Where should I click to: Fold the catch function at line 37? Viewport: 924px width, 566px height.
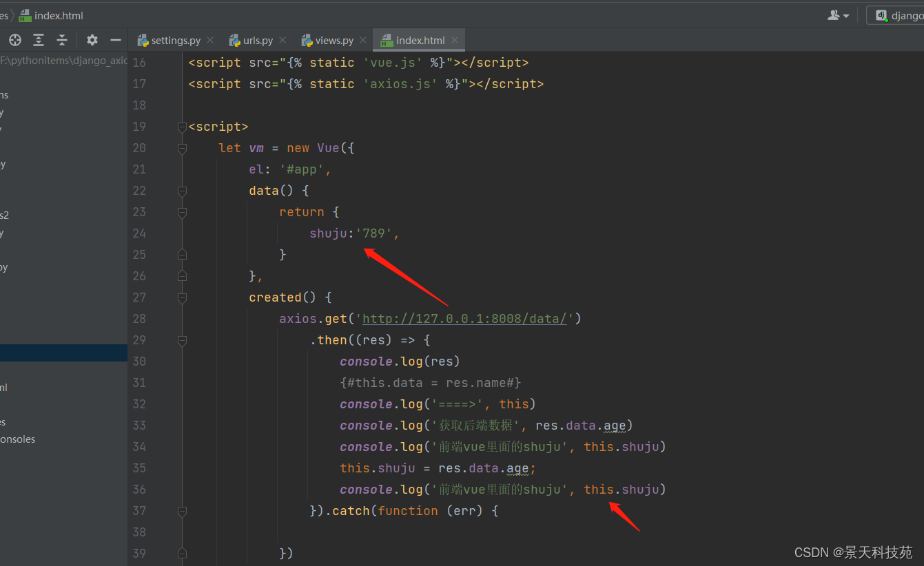182,511
